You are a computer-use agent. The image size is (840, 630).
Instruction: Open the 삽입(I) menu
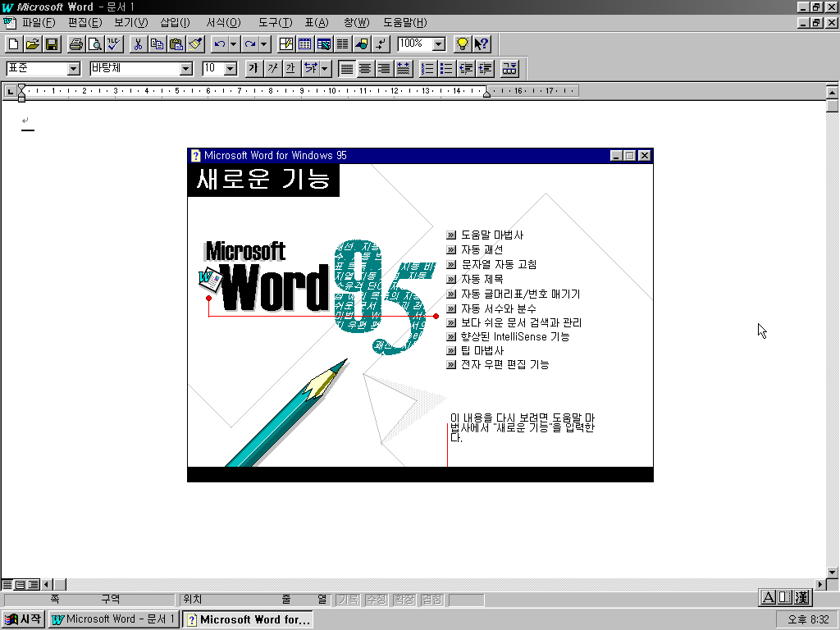point(176,22)
